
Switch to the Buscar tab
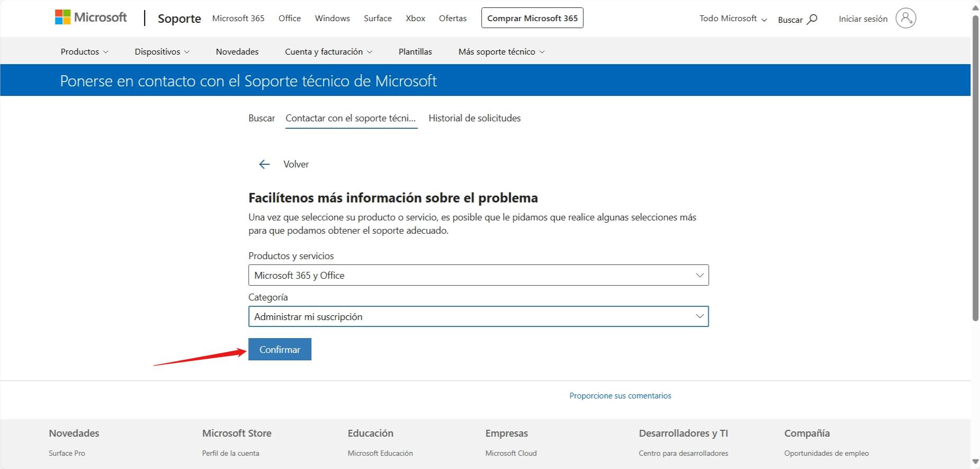[262, 118]
